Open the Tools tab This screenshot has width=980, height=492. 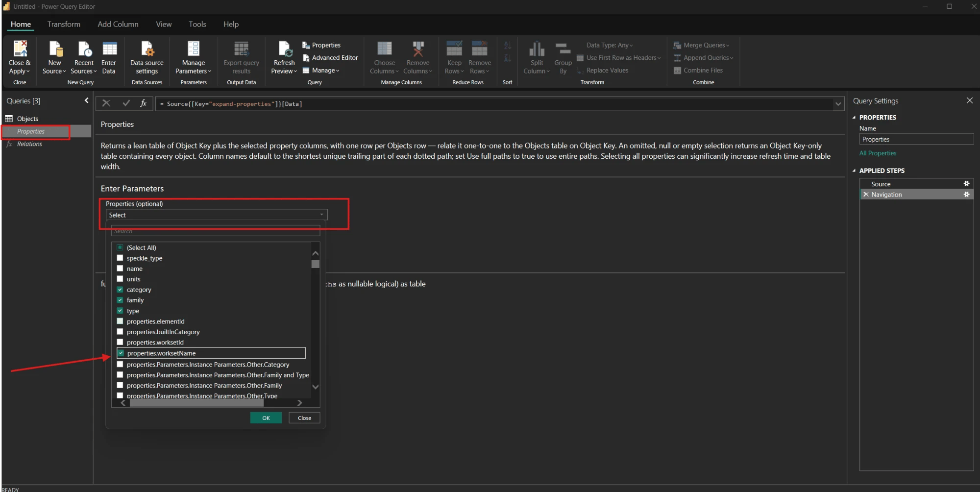(197, 24)
